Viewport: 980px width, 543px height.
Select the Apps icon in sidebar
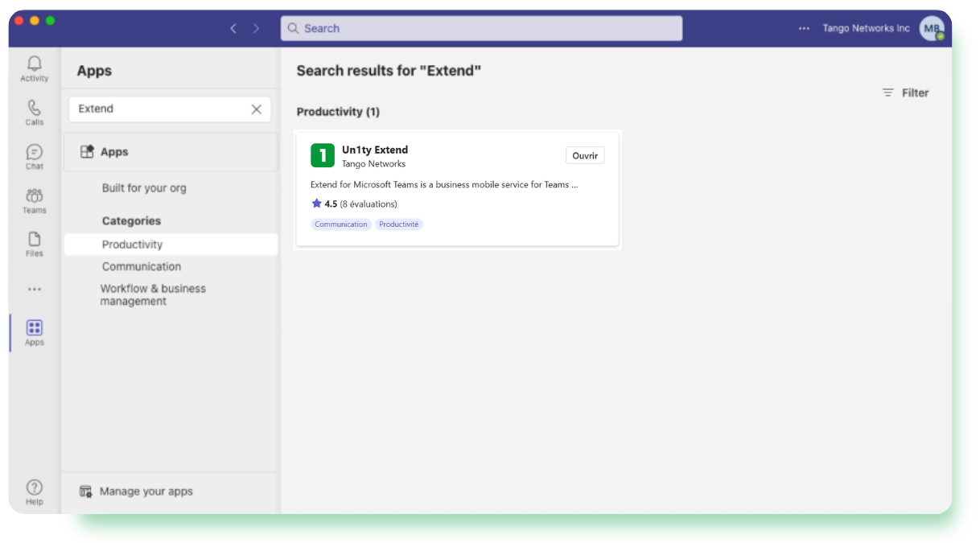pos(34,332)
